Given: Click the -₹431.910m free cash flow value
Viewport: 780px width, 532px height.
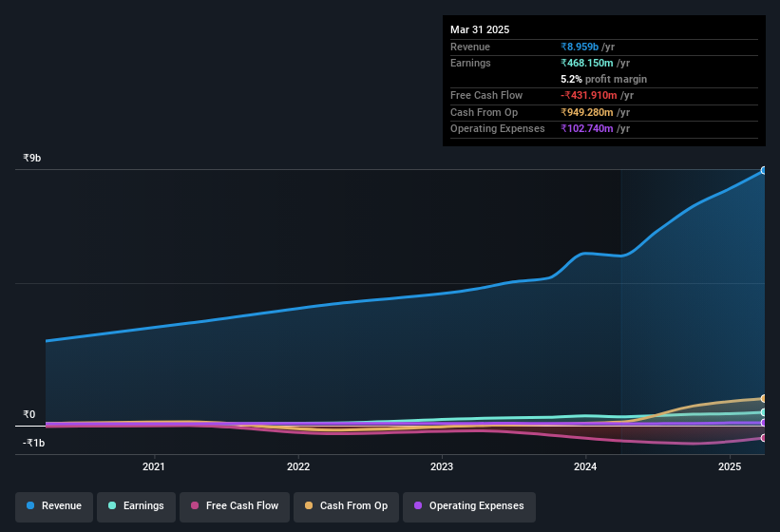Looking at the screenshot, I should 589,95.
